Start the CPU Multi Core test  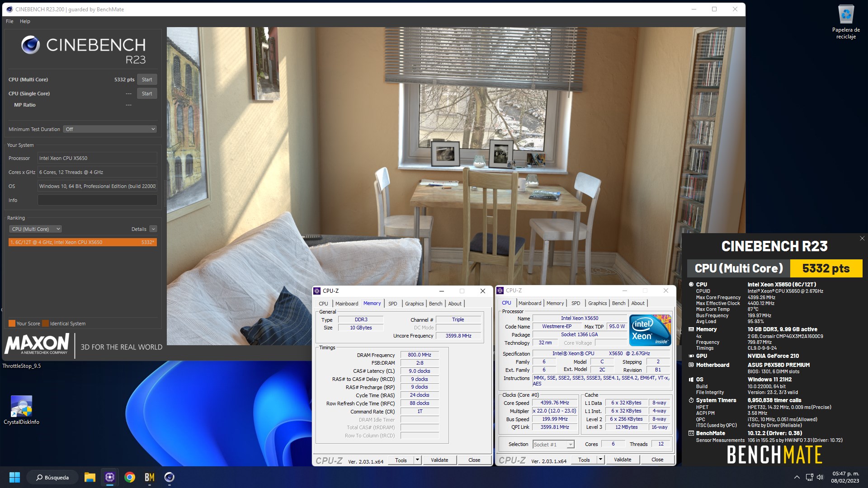[x=147, y=80]
